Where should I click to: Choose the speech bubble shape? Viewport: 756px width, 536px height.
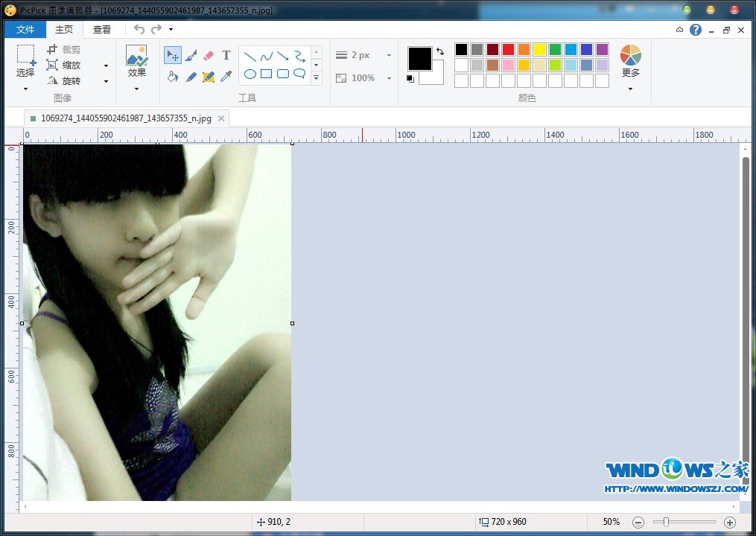coord(299,74)
